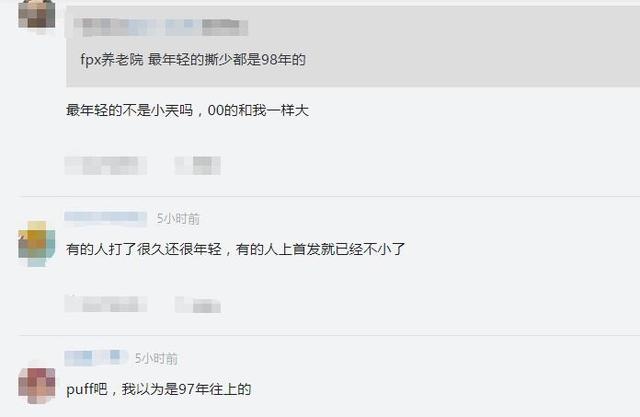
Task: Open the top commenter's blurred avatar
Action: (x=37, y=14)
